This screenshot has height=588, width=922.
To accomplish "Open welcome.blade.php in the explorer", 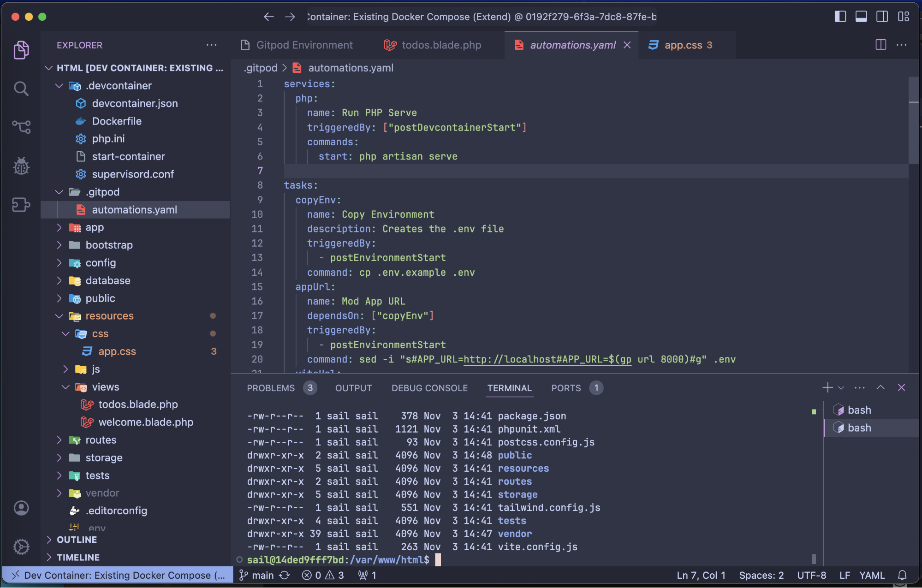I will pyautogui.click(x=145, y=422).
